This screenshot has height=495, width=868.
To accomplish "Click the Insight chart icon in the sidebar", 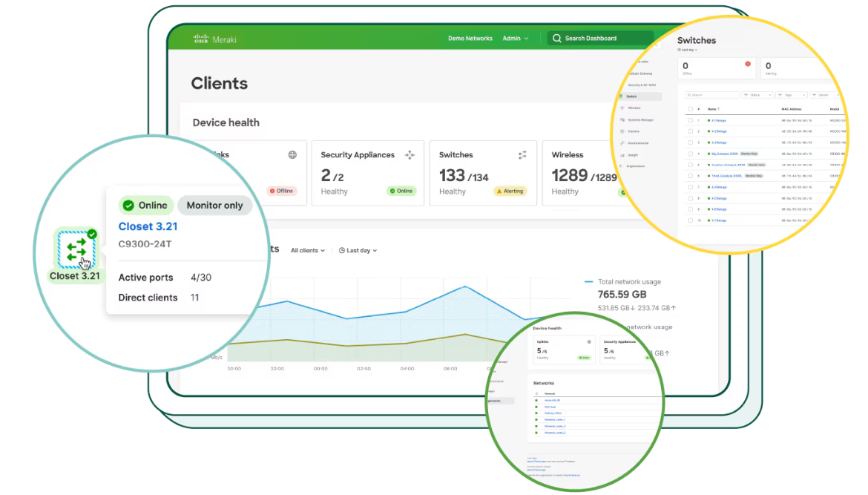I will 622,155.
